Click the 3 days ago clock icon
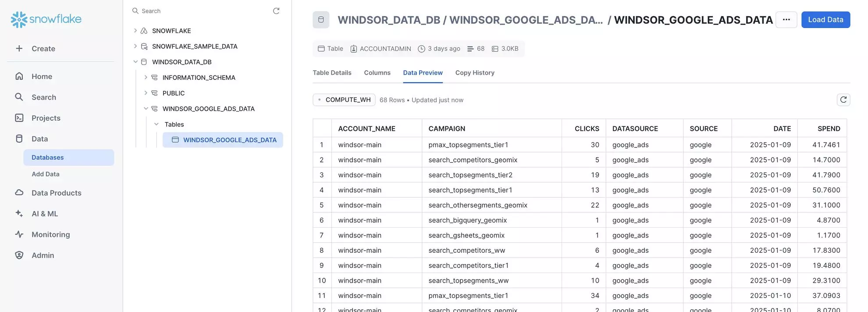868x312 pixels. click(x=422, y=49)
